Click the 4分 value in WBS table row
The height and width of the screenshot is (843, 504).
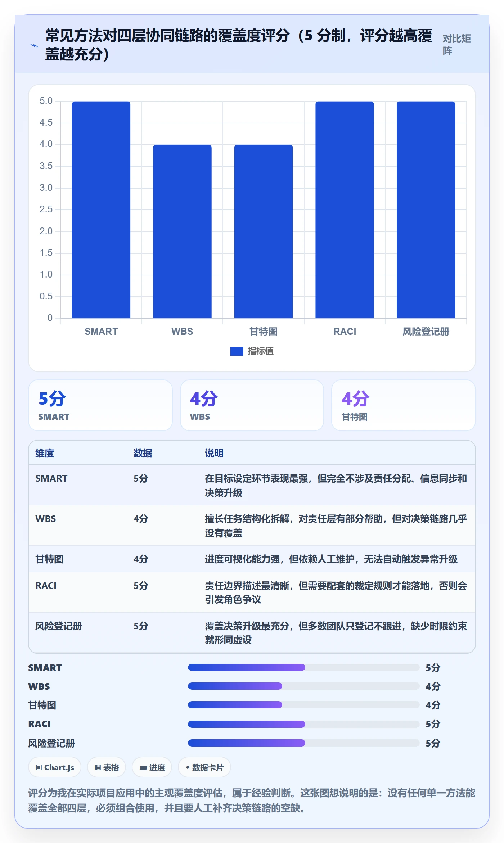(x=141, y=519)
